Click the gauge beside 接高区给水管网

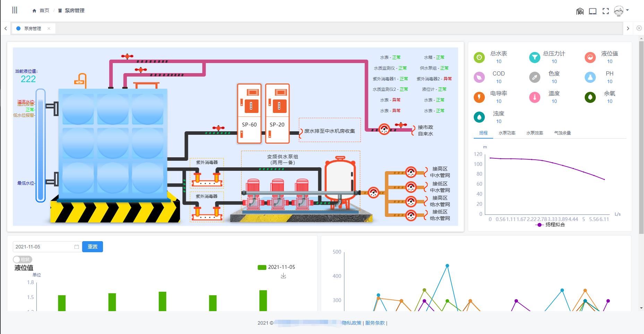(x=411, y=201)
